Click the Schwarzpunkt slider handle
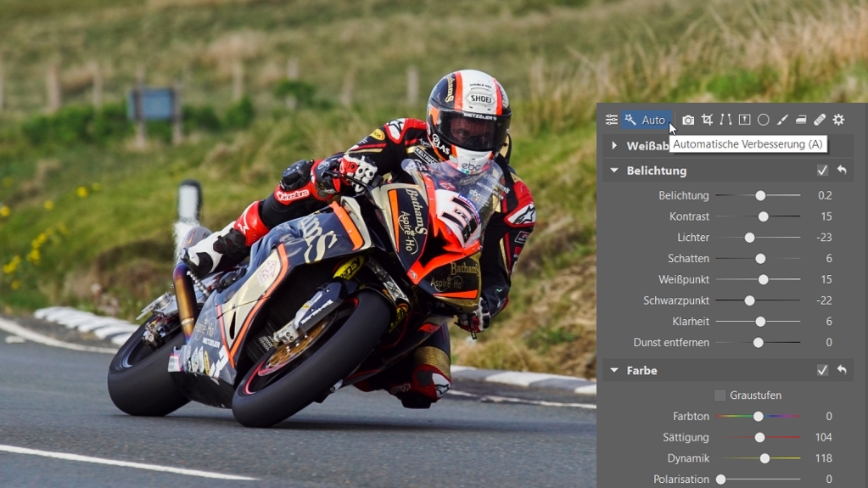Image resolution: width=868 pixels, height=488 pixels. pyautogui.click(x=749, y=300)
